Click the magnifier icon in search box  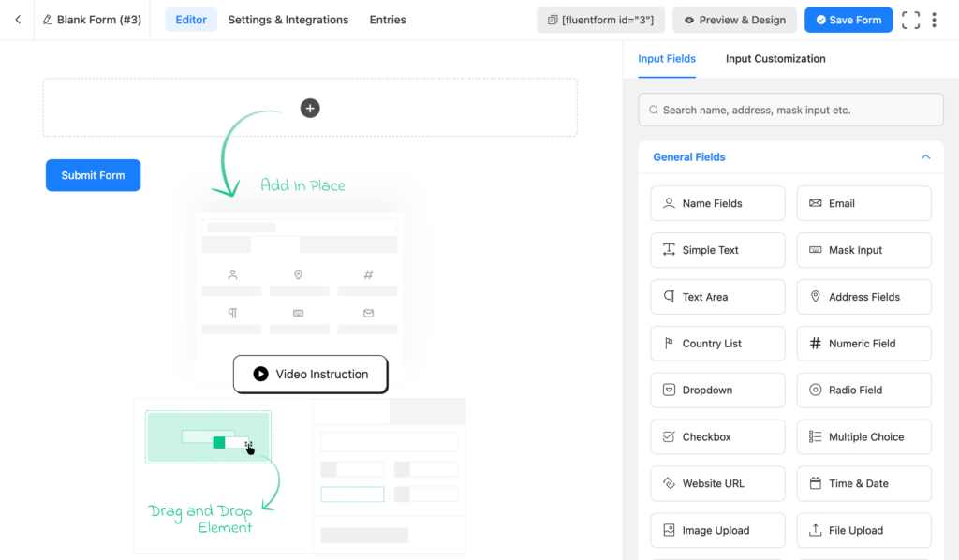pyautogui.click(x=654, y=111)
